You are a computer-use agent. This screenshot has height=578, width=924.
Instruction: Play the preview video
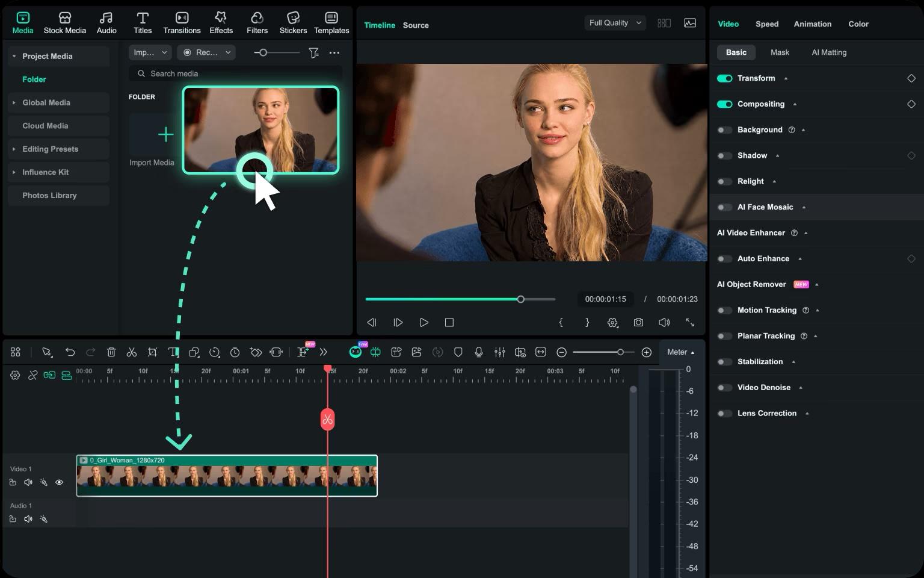423,323
